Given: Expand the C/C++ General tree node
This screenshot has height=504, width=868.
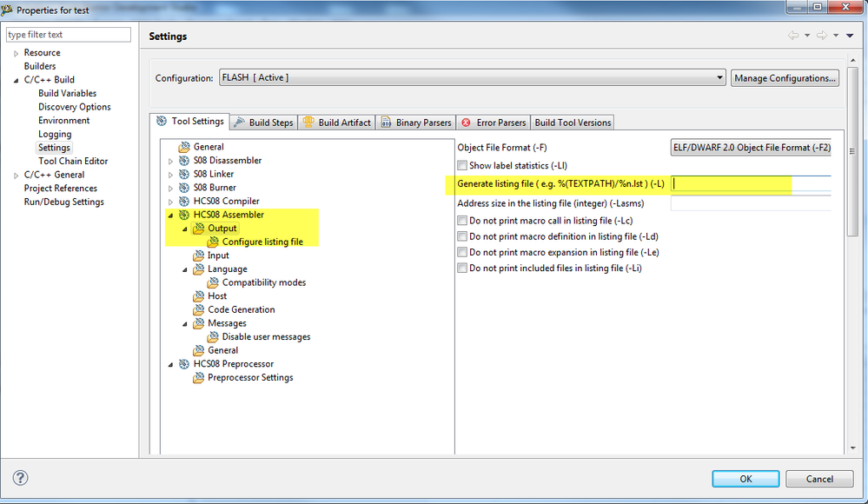Looking at the screenshot, I should 16,176.
